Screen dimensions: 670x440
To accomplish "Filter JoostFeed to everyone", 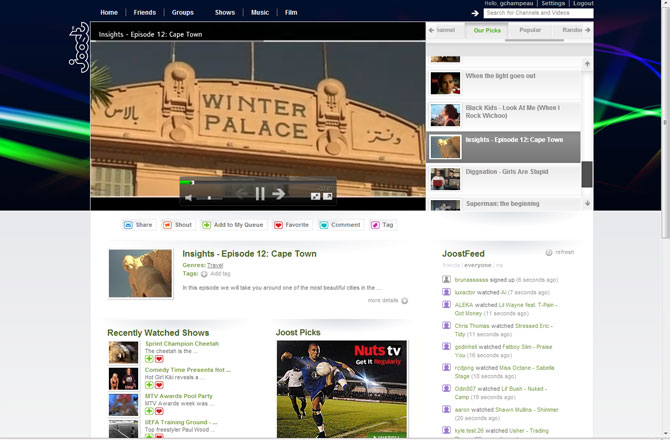I will pos(478,265).
